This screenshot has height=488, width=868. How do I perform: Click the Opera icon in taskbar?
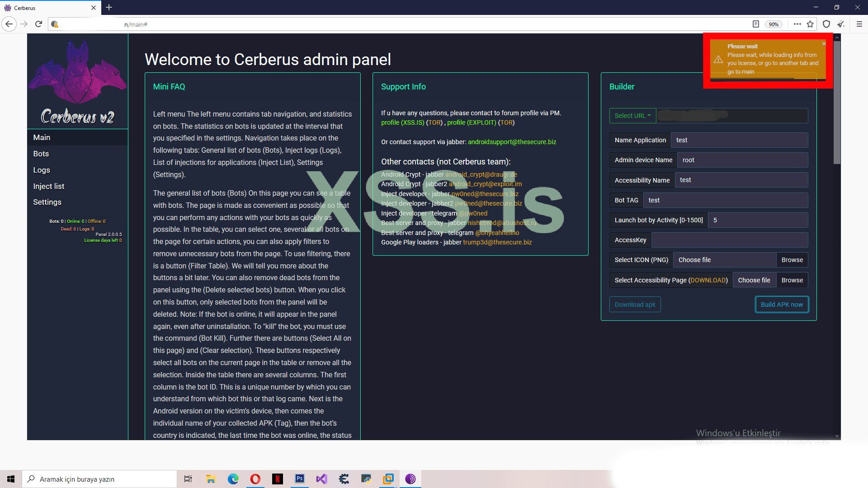click(255, 479)
